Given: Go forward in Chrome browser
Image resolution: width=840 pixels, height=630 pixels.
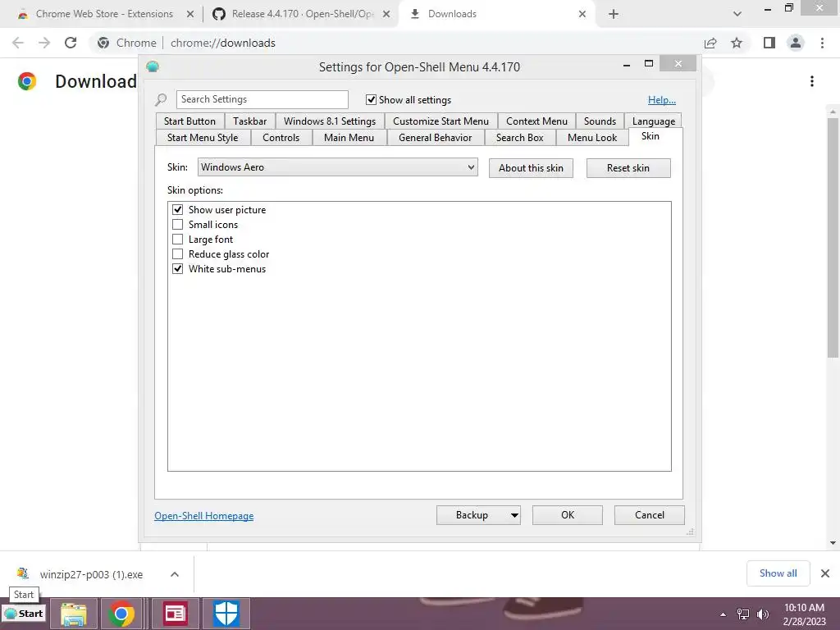Looking at the screenshot, I should coord(44,43).
